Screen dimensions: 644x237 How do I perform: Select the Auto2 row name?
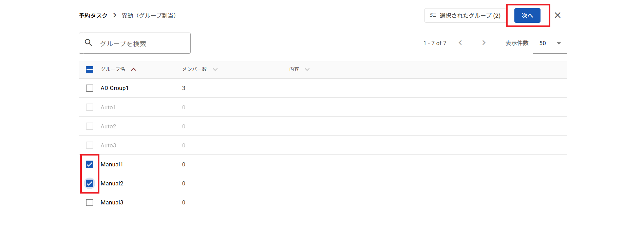click(108, 126)
